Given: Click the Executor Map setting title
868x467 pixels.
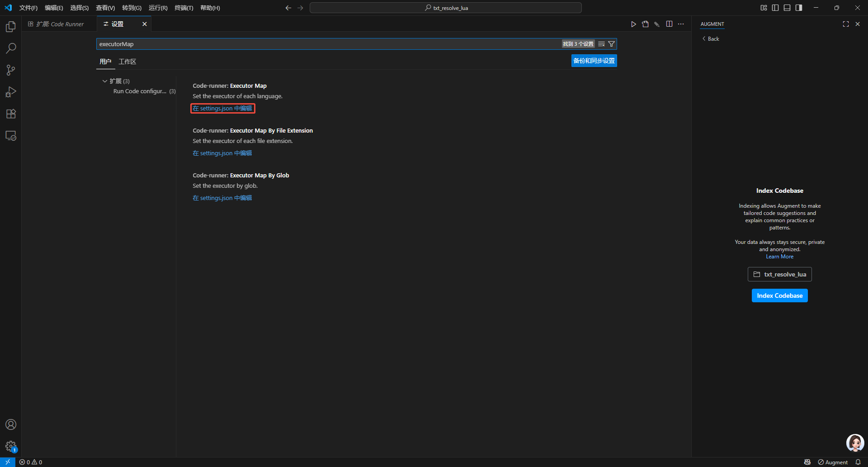Looking at the screenshot, I should point(230,86).
